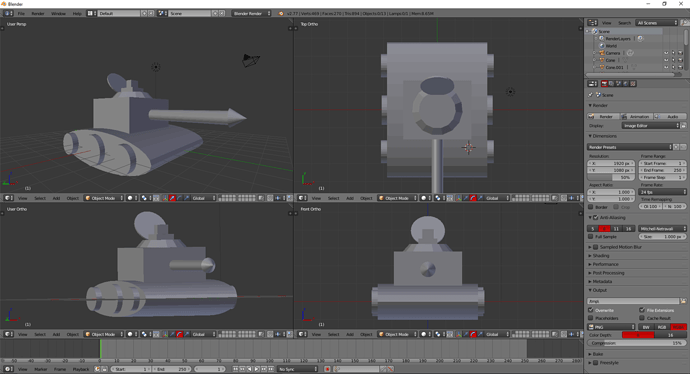
Task: Hide Camera in viewport via eye icon
Action: [x=666, y=53]
